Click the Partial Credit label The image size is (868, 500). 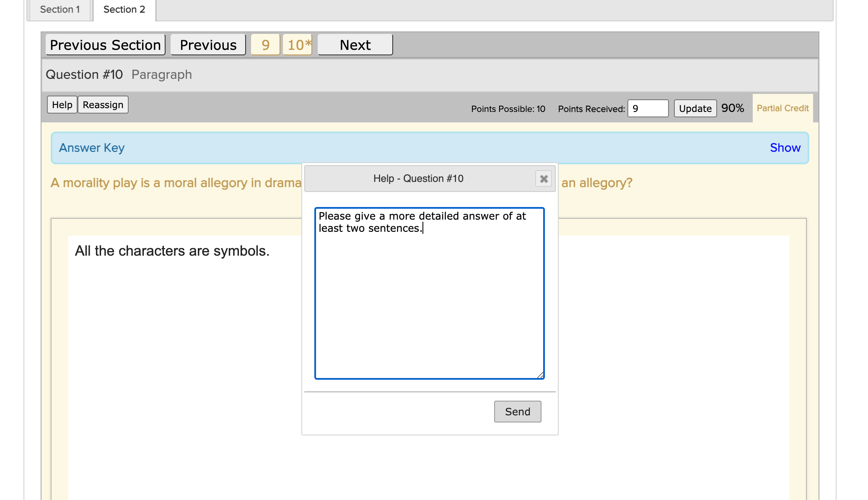[x=782, y=108]
